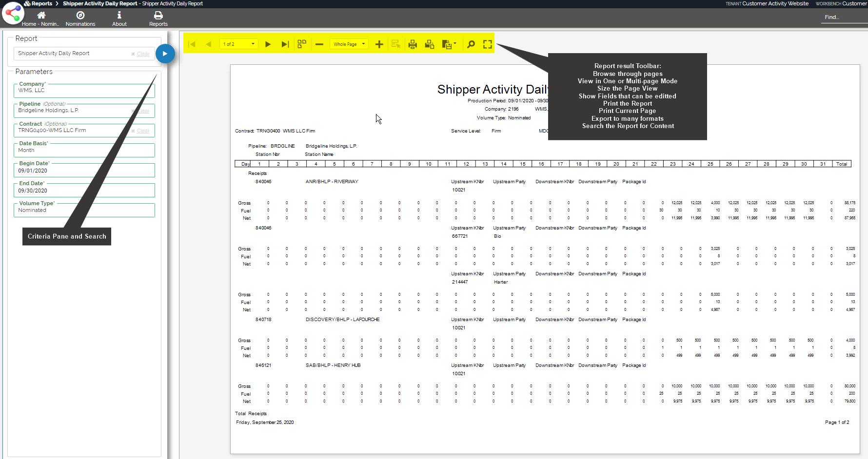Image resolution: width=868 pixels, height=459 pixels.
Task: Click the Find search box
Action: [843, 17]
